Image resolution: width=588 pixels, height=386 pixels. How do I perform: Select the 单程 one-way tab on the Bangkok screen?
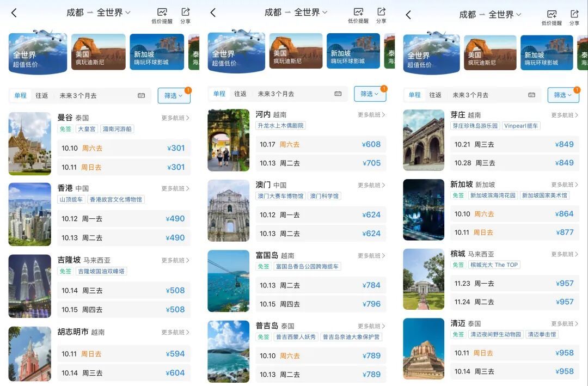tap(20, 96)
